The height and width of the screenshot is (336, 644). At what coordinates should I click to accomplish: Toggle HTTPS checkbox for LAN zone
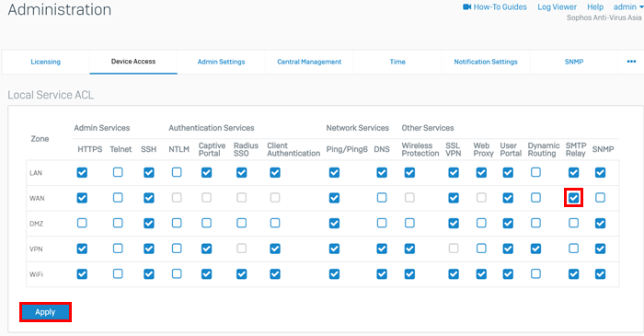pyautogui.click(x=82, y=172)
